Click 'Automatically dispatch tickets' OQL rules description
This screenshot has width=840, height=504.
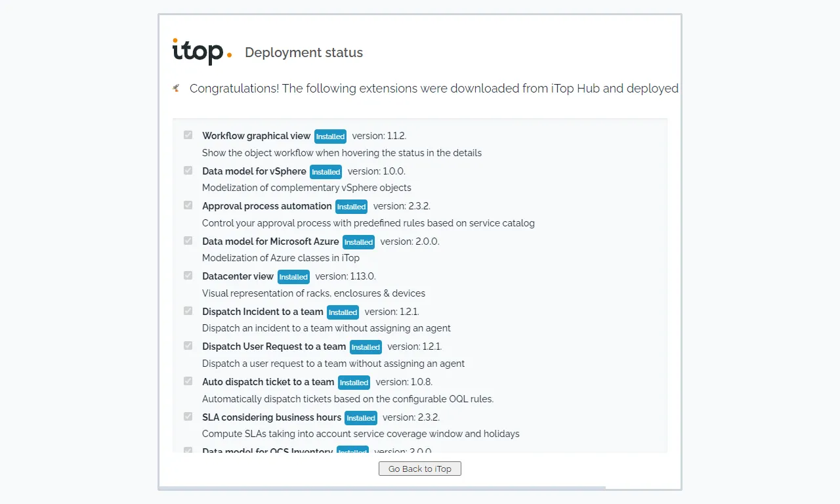348,399
